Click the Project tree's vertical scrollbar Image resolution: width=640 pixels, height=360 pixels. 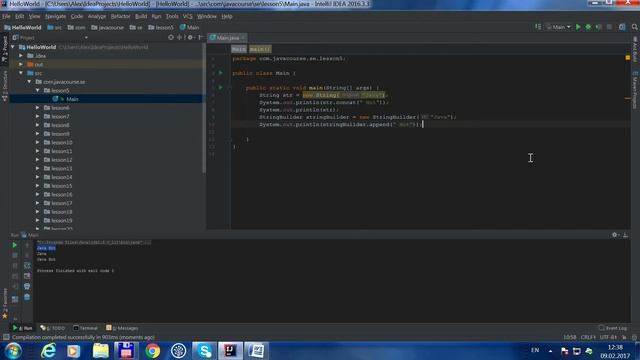[x=204, y=108]
